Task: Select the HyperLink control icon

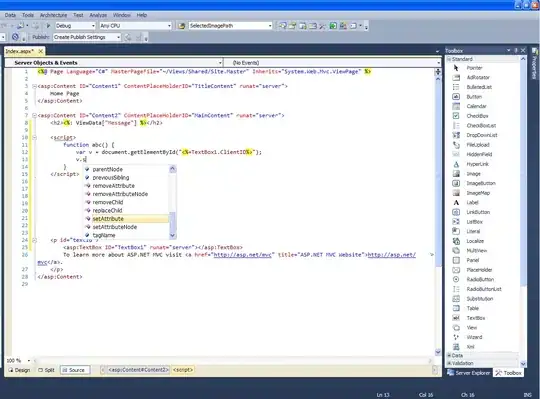Action: pyautogui.click(x=456, y=164)
